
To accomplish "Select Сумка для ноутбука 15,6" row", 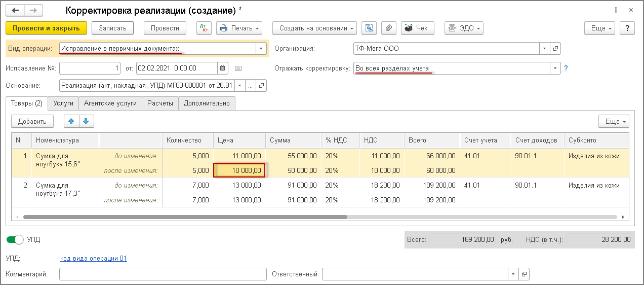I will [x=320, y=163].
